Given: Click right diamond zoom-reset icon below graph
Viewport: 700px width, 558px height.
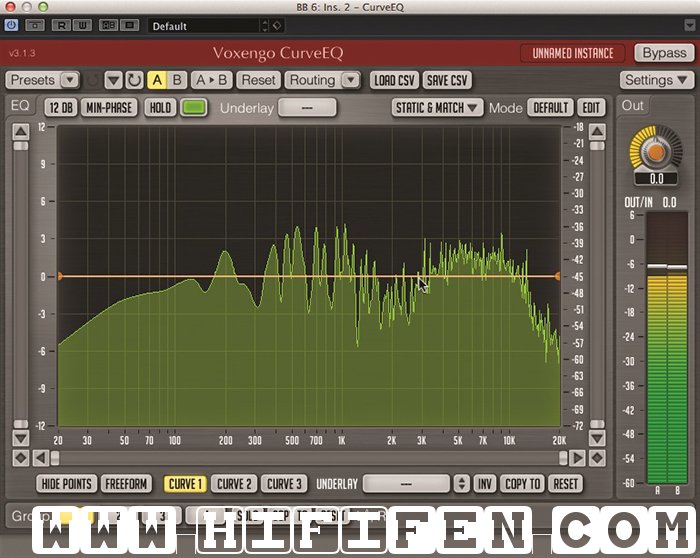Looking at the screenshot, I should pyautogui.click(x=597, y=458).
